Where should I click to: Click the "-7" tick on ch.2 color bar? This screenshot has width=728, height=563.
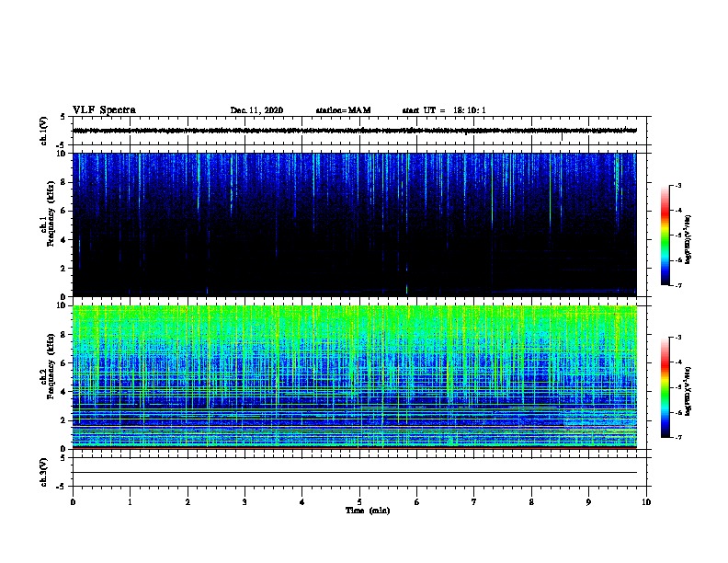[677, 437]
